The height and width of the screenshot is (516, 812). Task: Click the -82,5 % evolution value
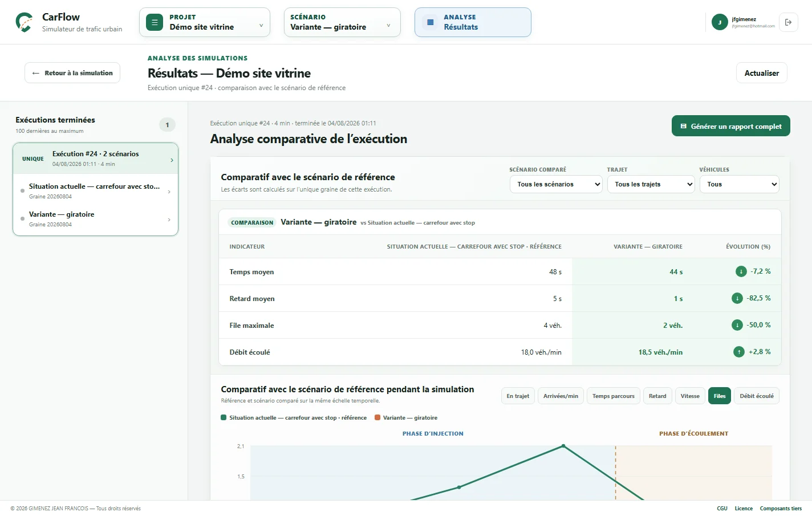coord(758,298)
